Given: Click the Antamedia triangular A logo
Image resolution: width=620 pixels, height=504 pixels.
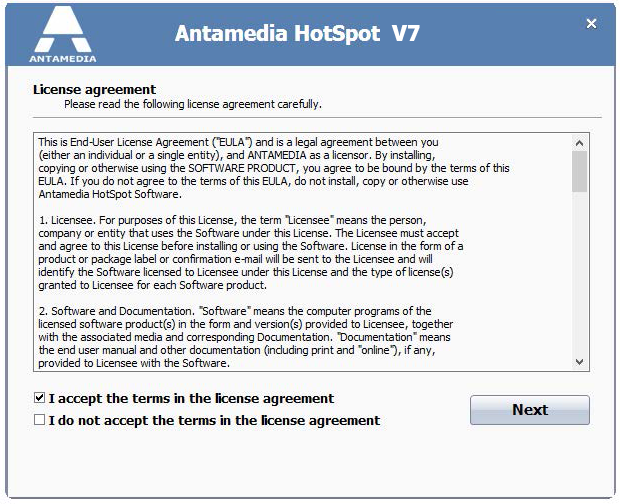Looking at the screenshot, I should point(63,29).
